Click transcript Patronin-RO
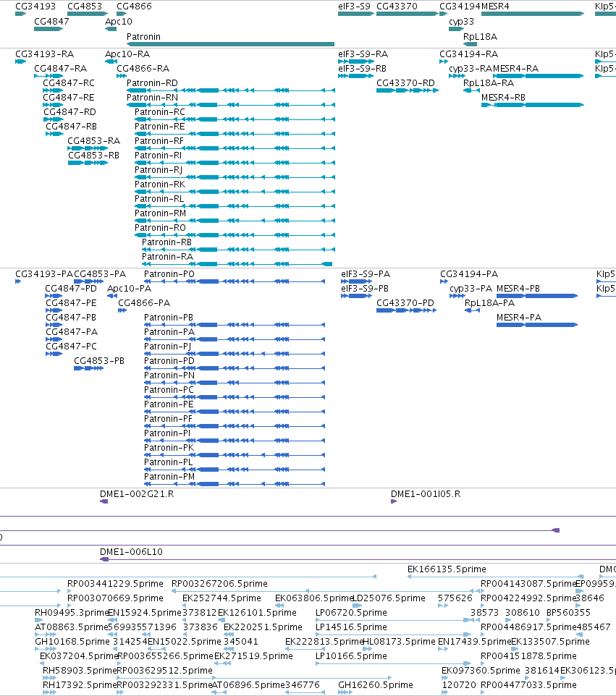The height and width of the screenshot is (696, 616). 235,235
